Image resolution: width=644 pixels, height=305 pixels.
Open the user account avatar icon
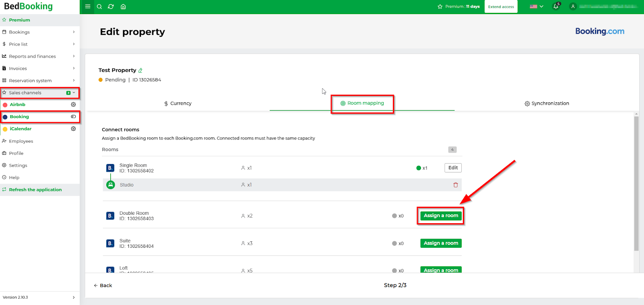pos(573,6)
